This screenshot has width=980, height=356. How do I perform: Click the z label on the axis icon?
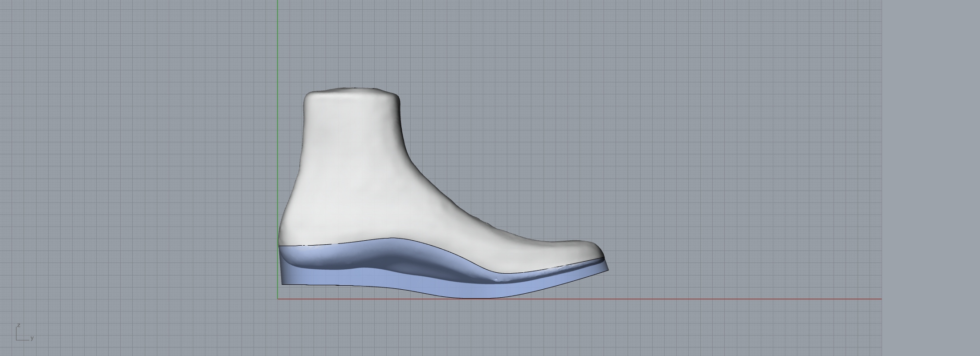[x=19, y=325]
